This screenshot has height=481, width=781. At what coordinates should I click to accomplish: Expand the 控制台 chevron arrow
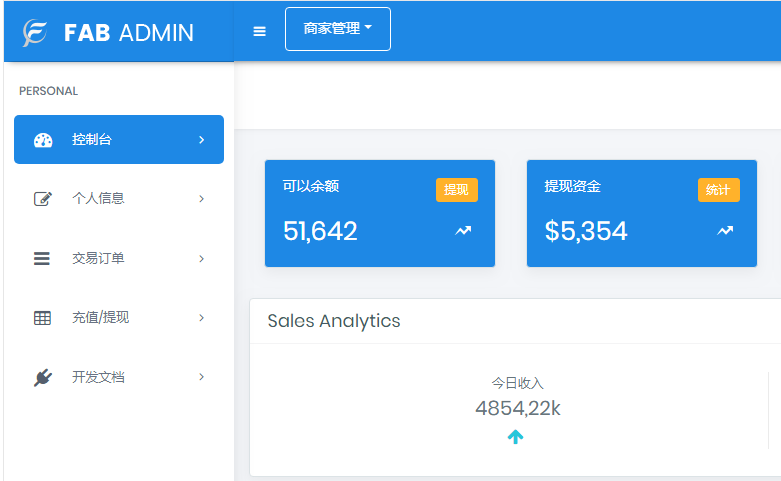pos(201,140)
